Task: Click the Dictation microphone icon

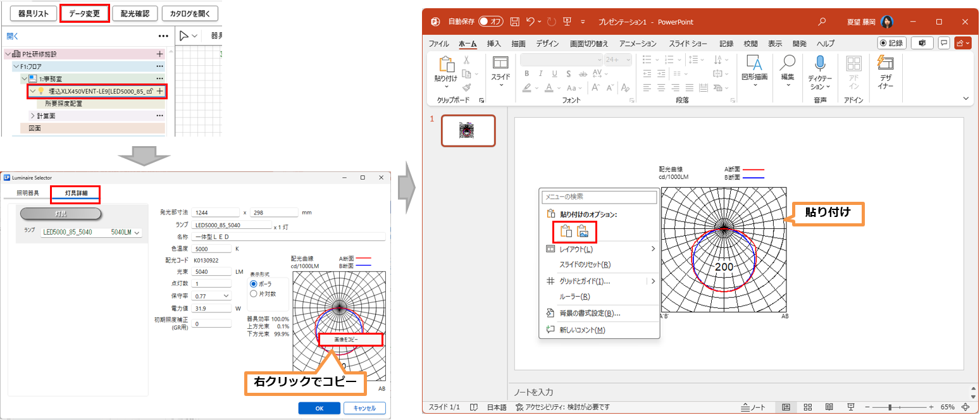Action: (x=821, y=63)
